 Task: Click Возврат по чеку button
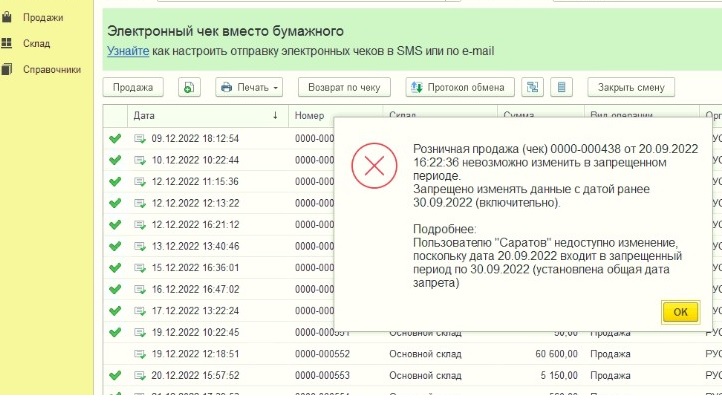[x=342, y=87]
